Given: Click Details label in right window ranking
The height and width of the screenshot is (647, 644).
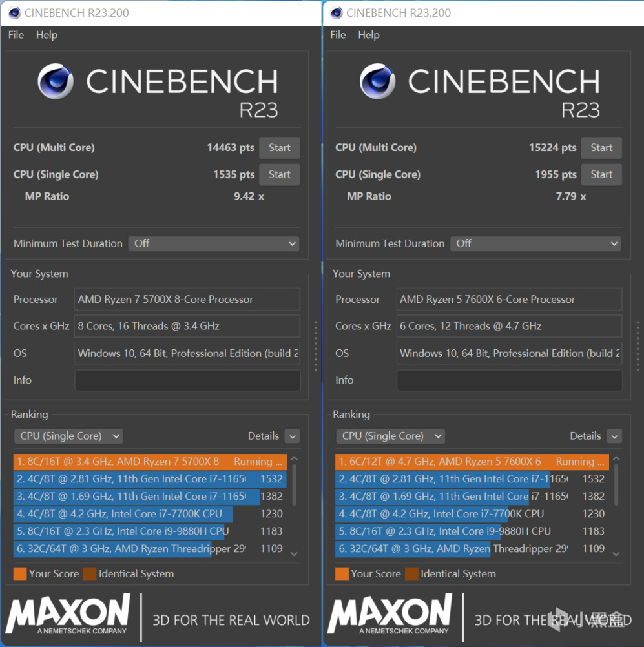Looking at the screenshot, I should tap(585, 436).
